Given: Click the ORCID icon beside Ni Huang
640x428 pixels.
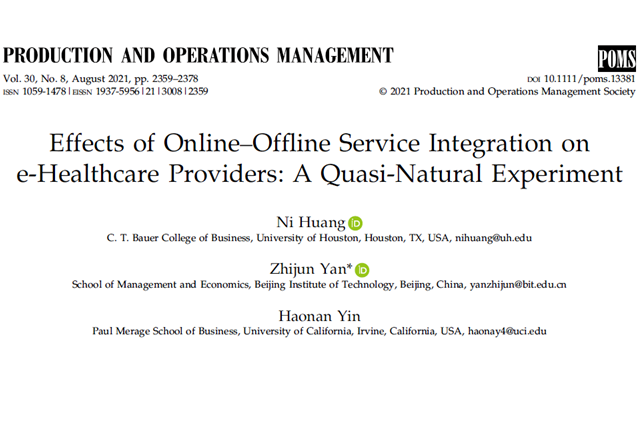Looking at the screenshot, I should point(355,223).
